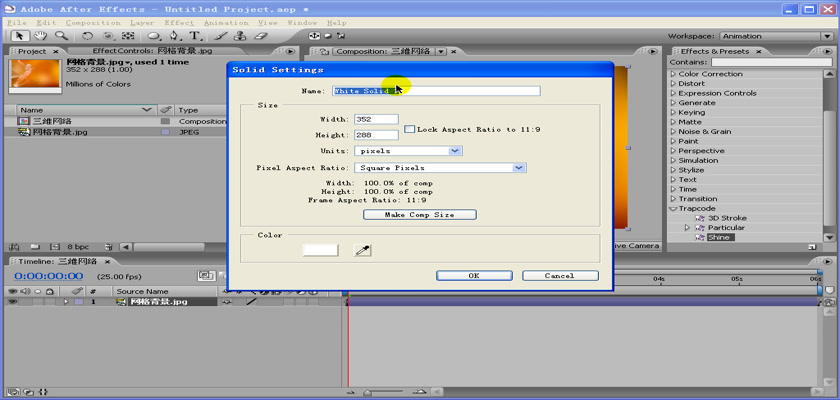
Task: Click current time 0:00:00:00 display
Action: (x=48, y=276)
